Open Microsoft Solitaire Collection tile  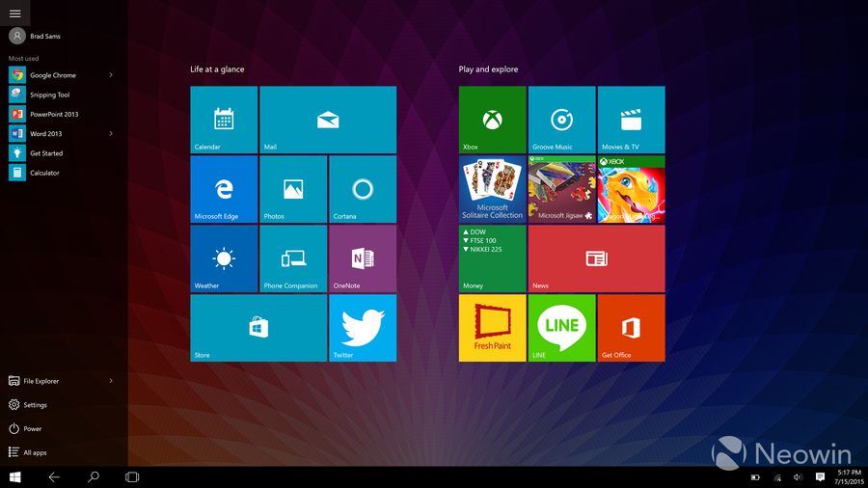coord(492,189)
